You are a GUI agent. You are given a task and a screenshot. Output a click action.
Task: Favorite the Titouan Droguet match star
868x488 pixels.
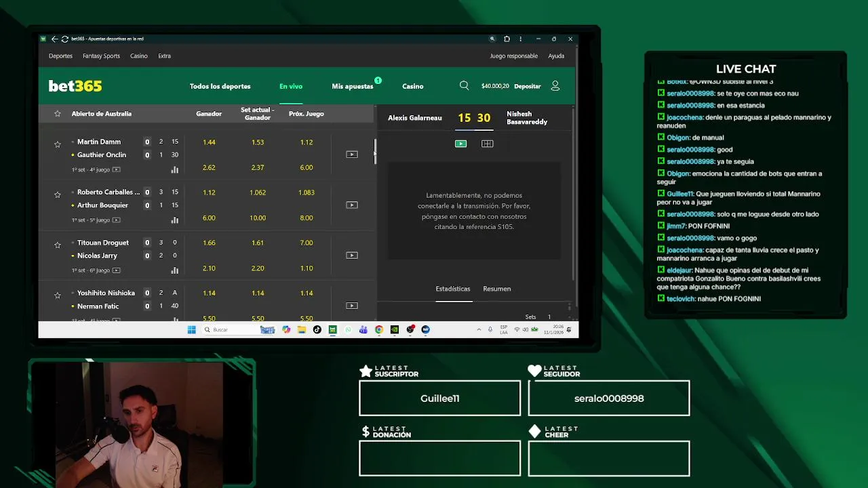pyautogui.click(x=58, y=245)
